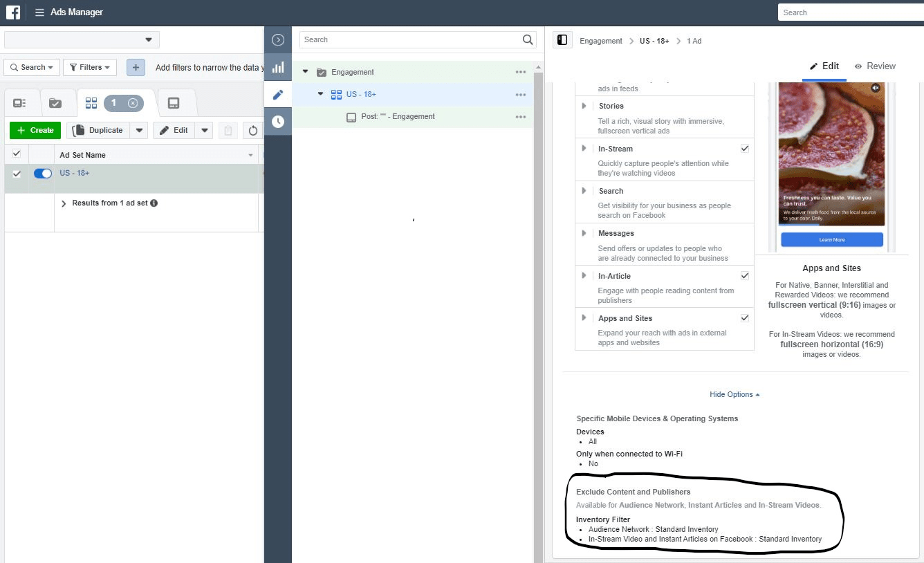Expand Results from 1 ad set

coord(64,203)
